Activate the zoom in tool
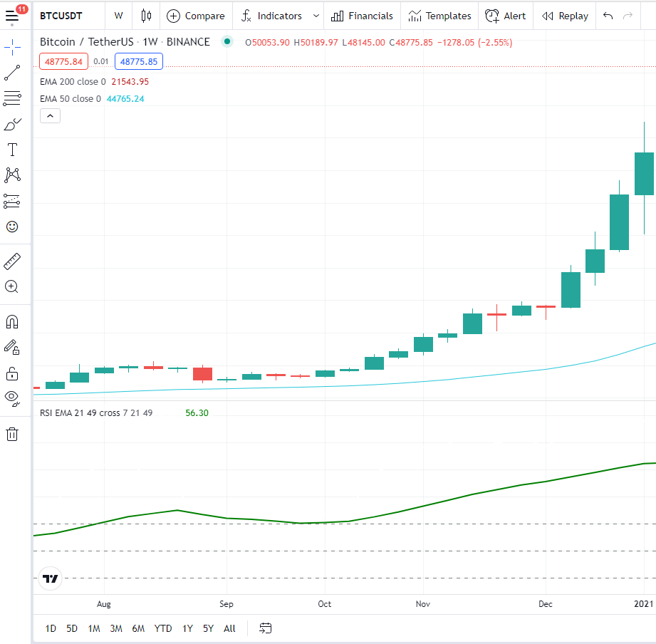 (12, 286)
